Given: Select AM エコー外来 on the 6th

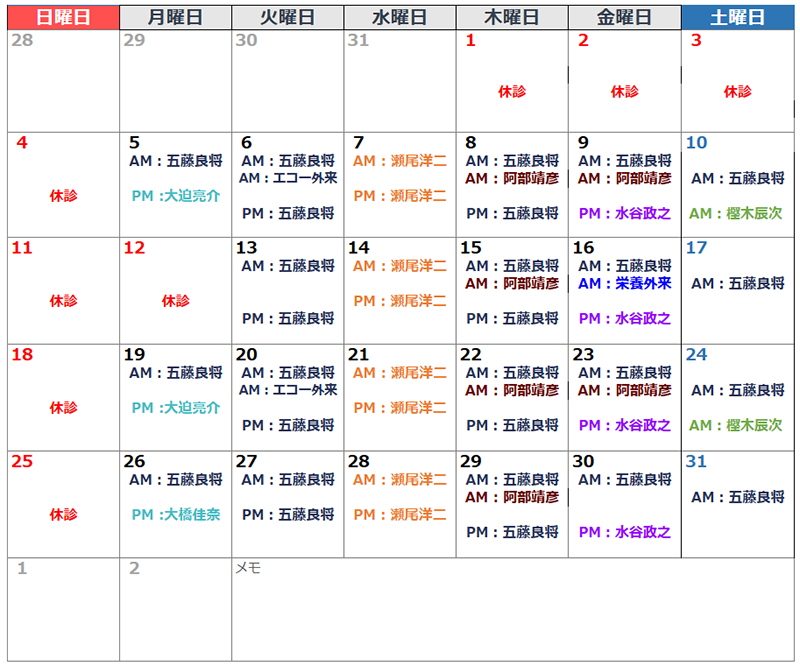Looking at the screenshot, I should click(288, 178).
